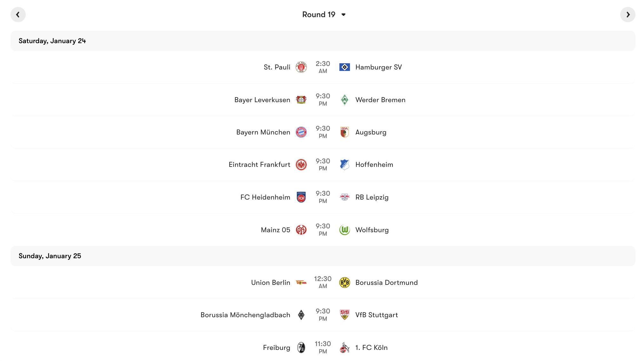Open the Round 19 dropdown
This screenshot has height=361, width=644.
[323, 14]
